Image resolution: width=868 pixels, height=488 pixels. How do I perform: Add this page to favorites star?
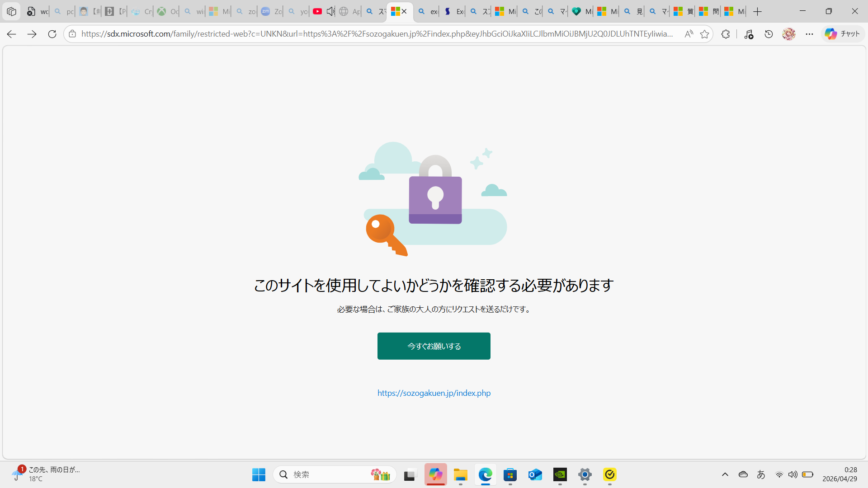pos(704,34)
